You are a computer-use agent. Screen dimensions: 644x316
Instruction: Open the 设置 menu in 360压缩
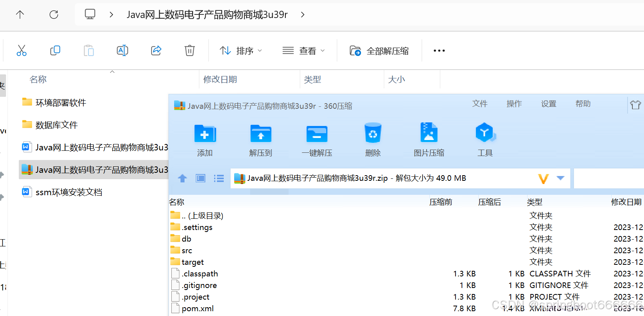pos(549,104)
